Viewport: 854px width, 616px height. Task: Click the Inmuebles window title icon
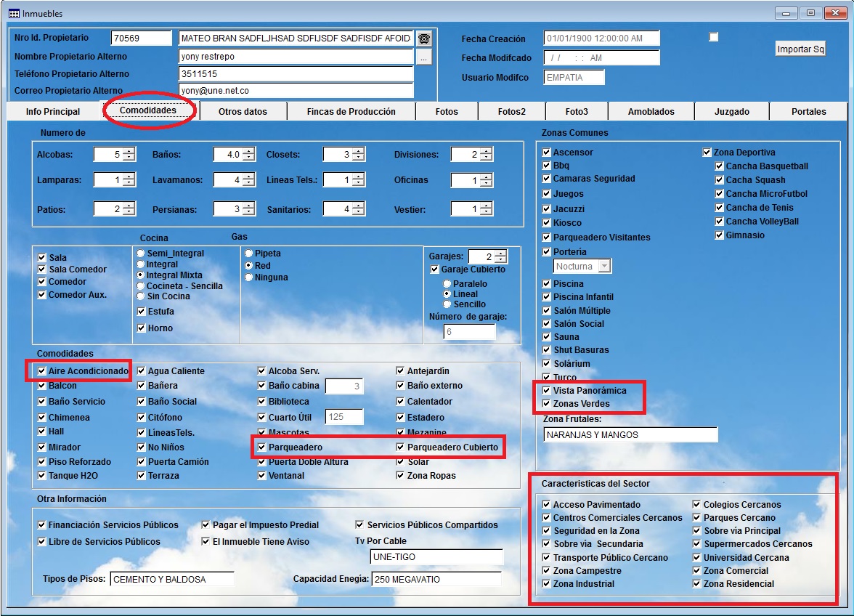15,14
